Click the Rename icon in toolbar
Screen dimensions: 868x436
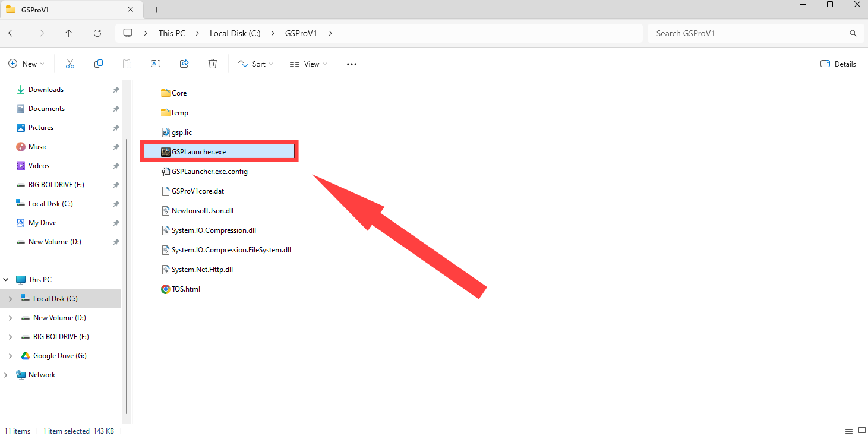pyautogui.click(x=156, y=64)
